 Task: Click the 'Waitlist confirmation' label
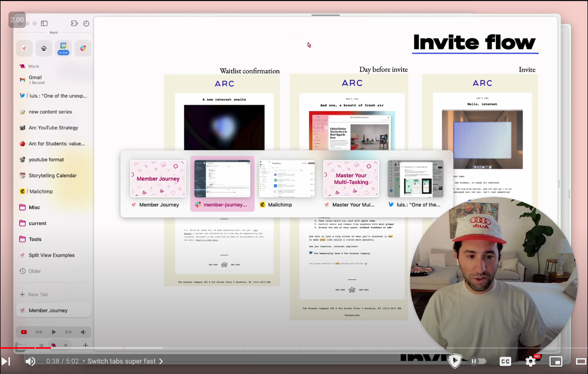pos(250,71)
